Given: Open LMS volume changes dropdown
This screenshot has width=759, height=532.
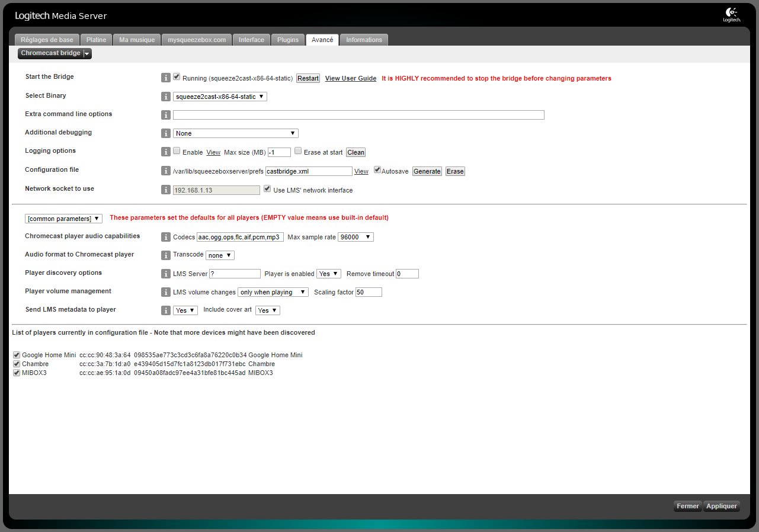Looking at the screenshot, I should click(x=273, y=292).
